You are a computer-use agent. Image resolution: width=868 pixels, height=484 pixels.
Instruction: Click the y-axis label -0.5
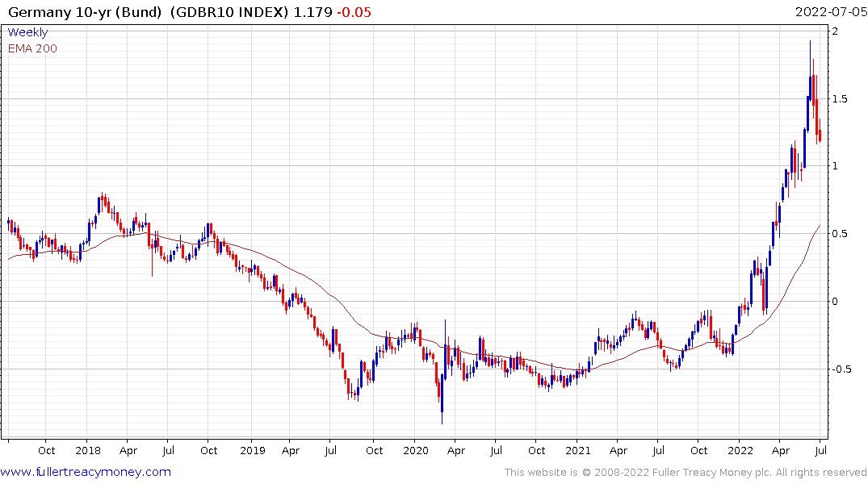842,369
